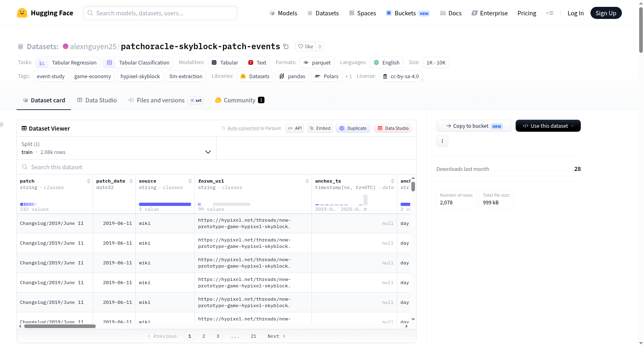Click Log In
Viewport: 644px width, 347px height.
(576, 13)
